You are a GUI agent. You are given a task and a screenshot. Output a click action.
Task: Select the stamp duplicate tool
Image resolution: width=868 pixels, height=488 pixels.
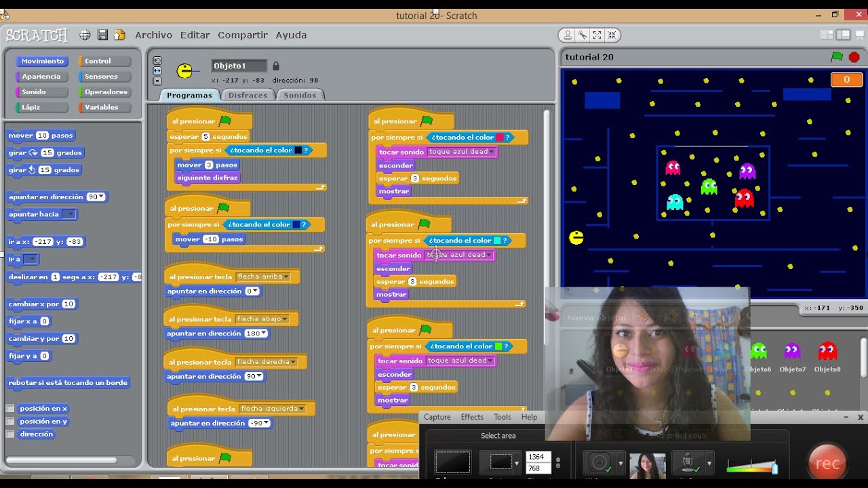coord(568,35)
